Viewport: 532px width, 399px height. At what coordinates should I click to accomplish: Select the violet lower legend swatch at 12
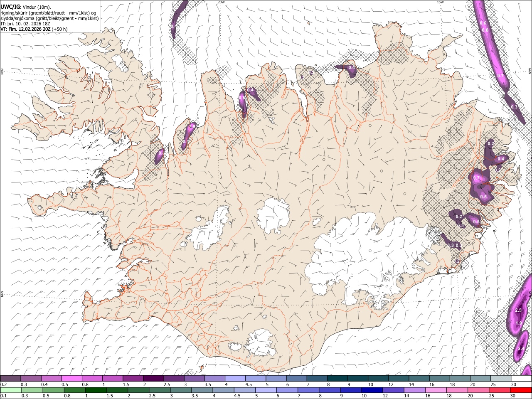point(393,390)
